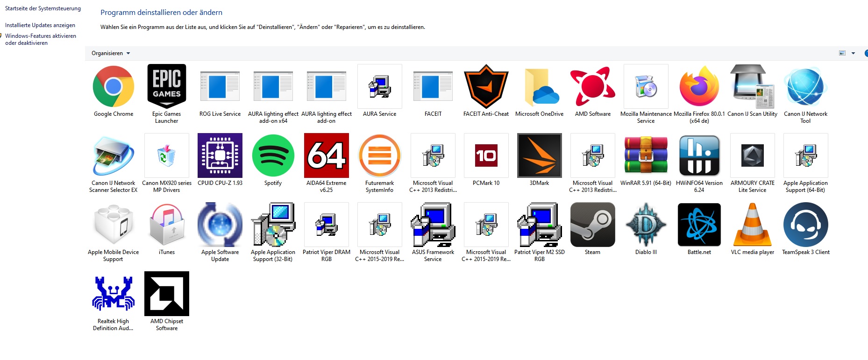The width and height of the screenshot is (868, 360).
Task: Select Patriot Viper DRAM RGB icon
Action: 327,225
